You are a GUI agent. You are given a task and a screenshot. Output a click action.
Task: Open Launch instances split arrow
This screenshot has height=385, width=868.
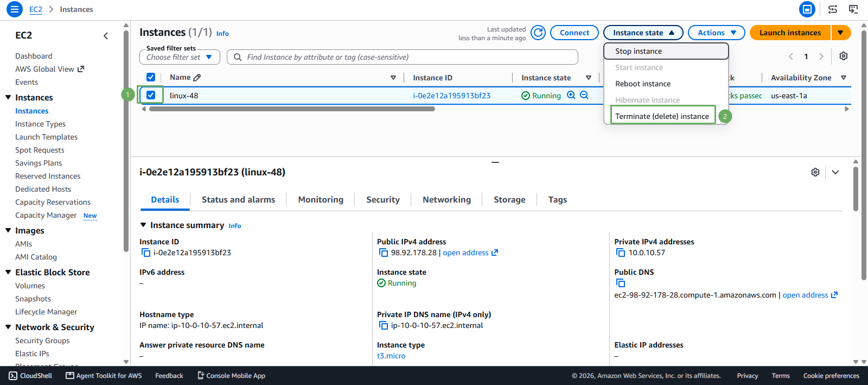(x=841, y=33)
